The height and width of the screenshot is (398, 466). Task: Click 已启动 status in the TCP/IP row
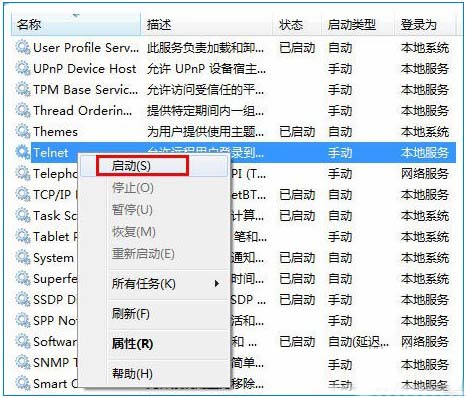point(297,195)
